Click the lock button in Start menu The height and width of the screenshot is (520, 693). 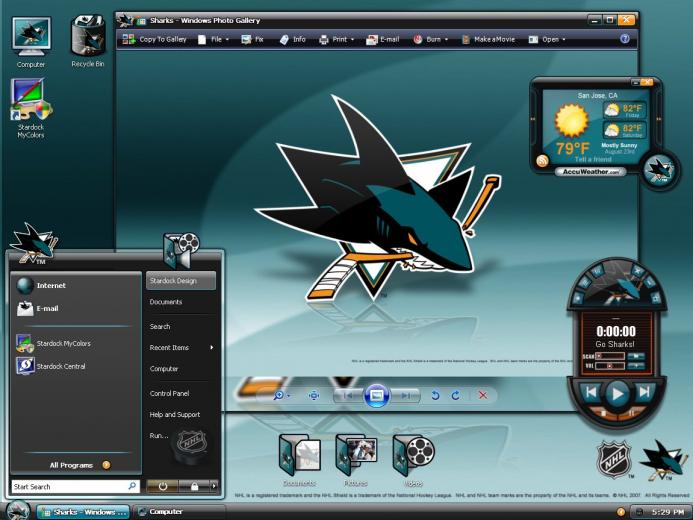pyautogui.click(x=194, y=486)
